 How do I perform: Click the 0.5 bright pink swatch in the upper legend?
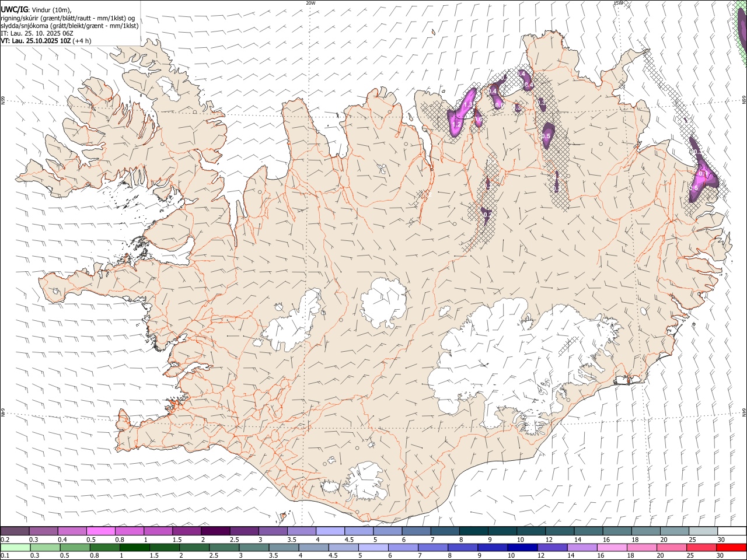[100, 531]
